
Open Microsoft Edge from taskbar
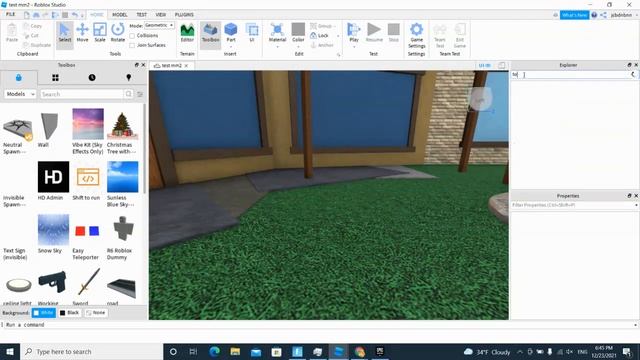pyautogui.click(x=214, y=351)
